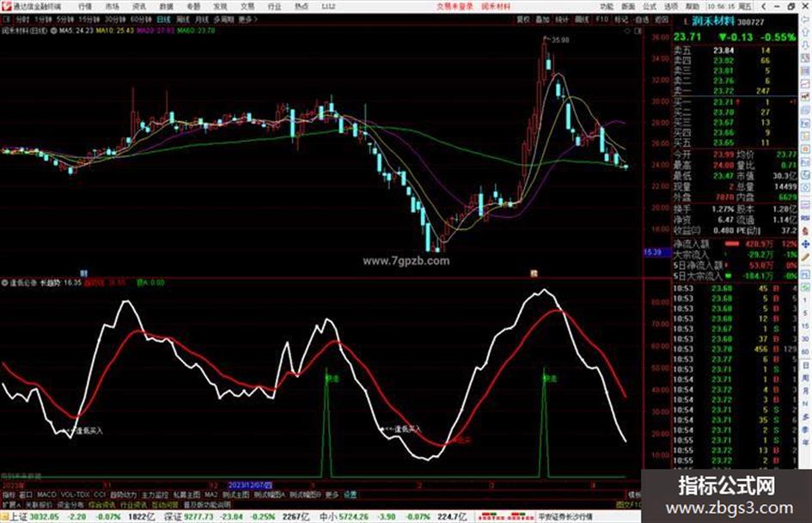This screenshot has width=812, height=523.
Task: Click the square window icon at chart top-right
Action: pos(638,31)
